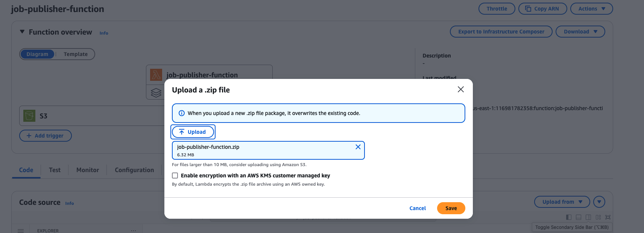Toggle the bottom panel icon
The width and height of the screenshot is (644, 233).
pos(579,217)
